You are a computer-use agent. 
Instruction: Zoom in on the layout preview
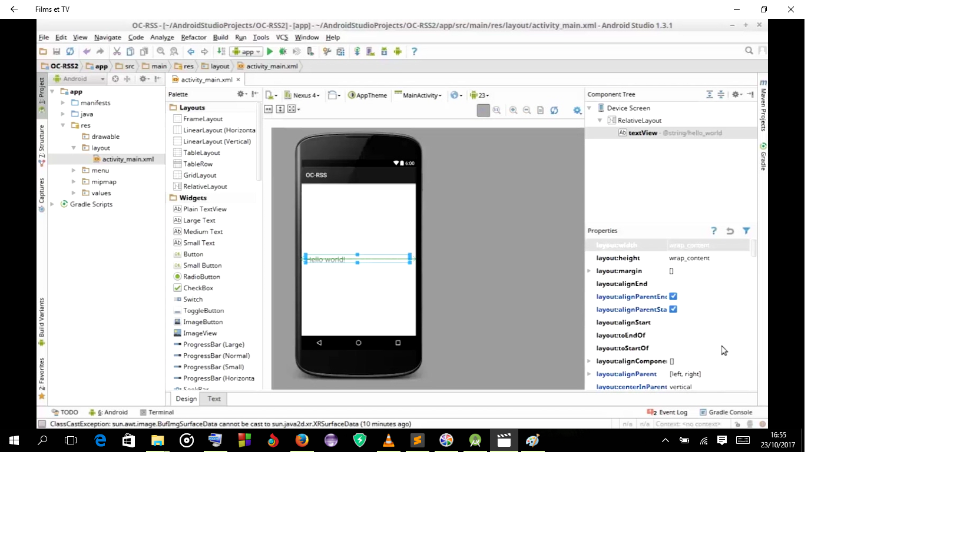pyautogui.click(x=512, y=110)
